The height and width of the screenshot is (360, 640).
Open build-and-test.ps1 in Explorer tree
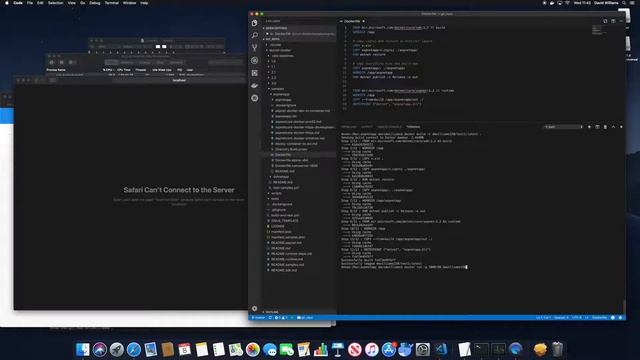click(285, 215)
